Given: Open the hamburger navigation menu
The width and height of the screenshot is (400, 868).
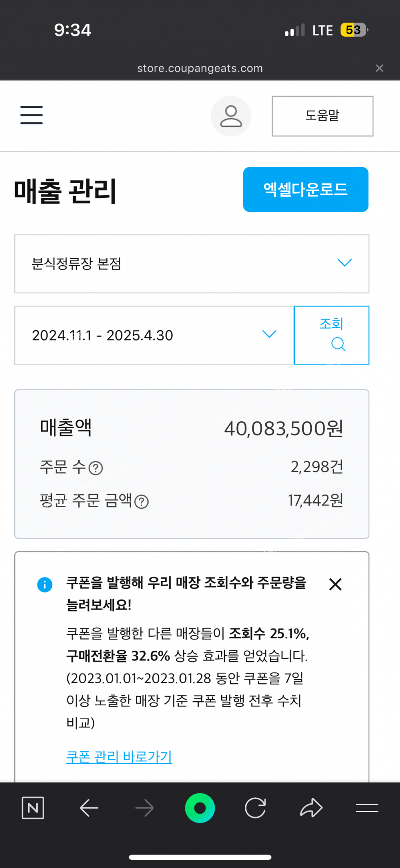Looking at the screenshot, I should click(31, 115).
